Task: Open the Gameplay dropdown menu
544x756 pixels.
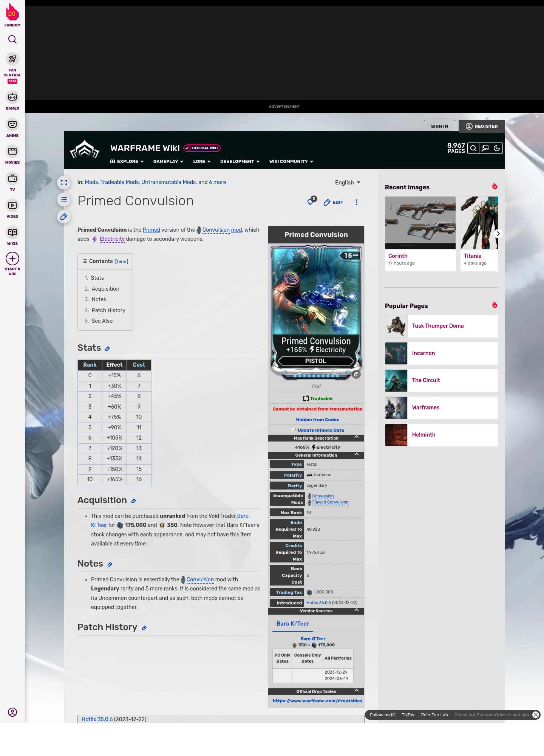Action: pos(168,161)
